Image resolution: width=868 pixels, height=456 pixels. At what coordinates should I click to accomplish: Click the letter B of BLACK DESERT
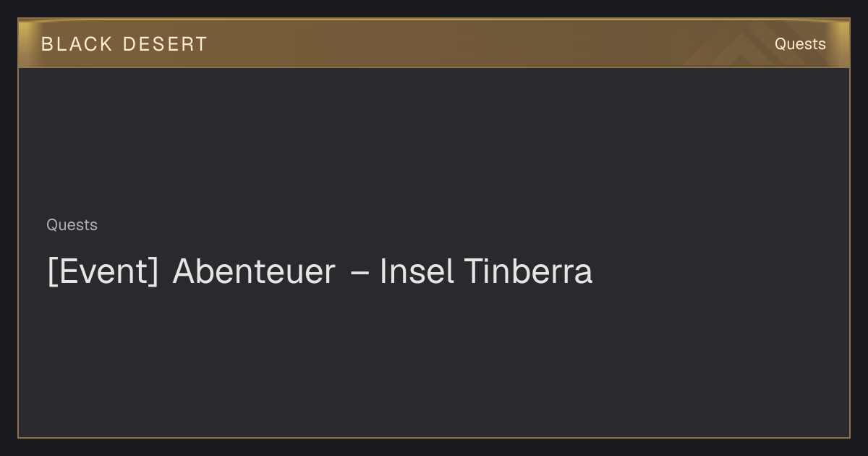coord(47,44)
